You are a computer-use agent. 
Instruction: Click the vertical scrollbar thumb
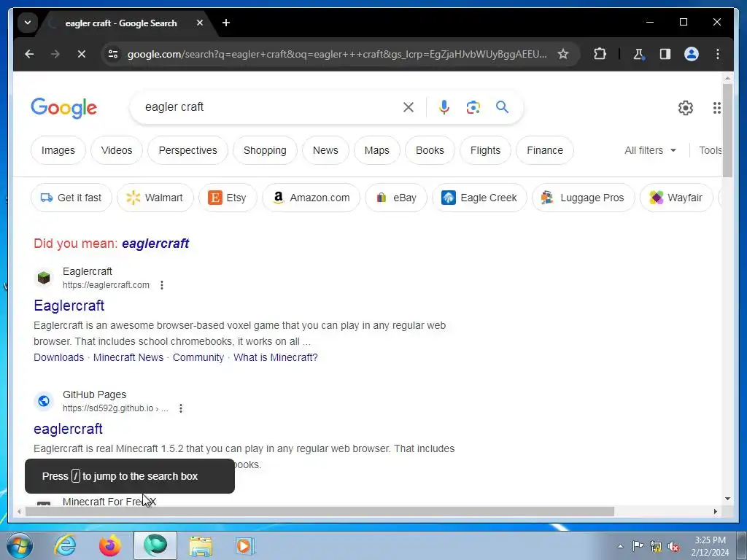point(727,130)
